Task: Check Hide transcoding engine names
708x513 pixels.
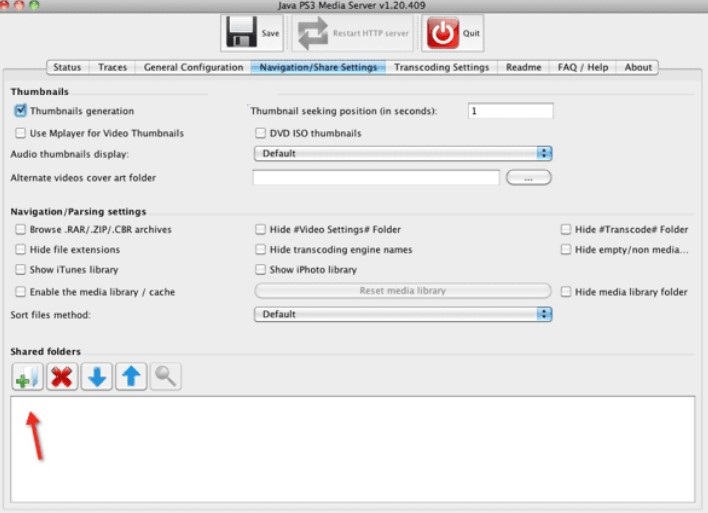Action: click(260, 249)
